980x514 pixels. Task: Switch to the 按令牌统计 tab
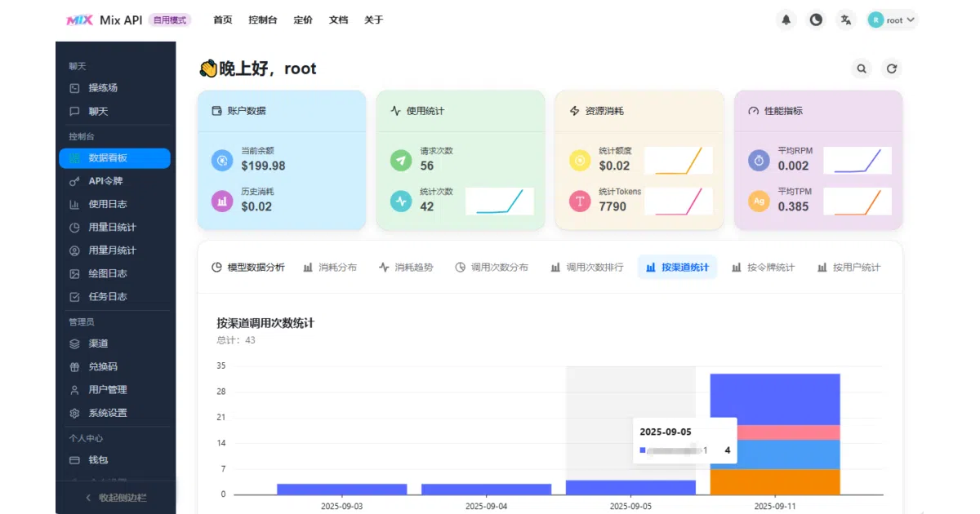(x=763, y=267)
